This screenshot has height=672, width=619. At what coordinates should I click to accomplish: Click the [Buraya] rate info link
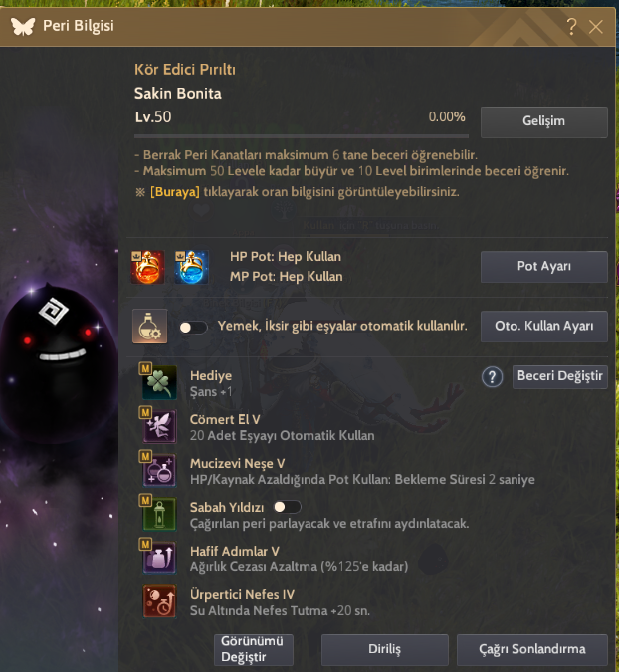pos(175,191)
